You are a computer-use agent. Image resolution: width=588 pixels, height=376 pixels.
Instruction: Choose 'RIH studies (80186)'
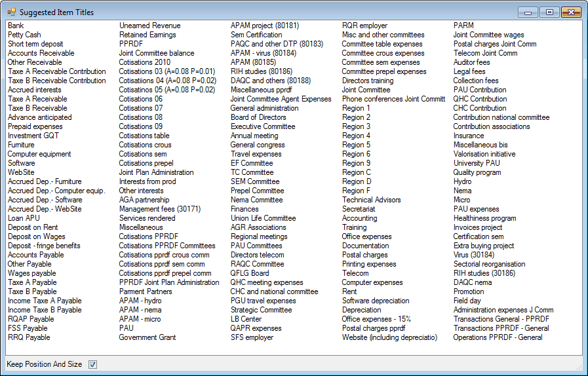(262, 71)
